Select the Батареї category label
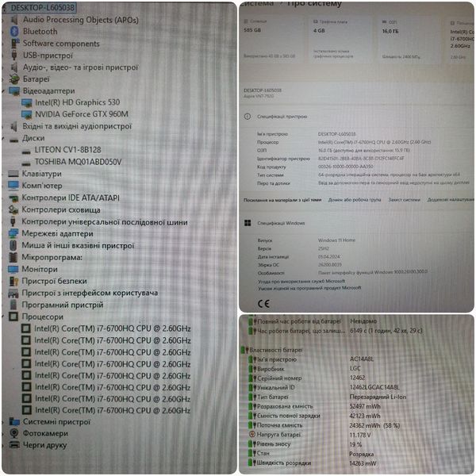The width and height of the screenshot is (476, 476). 36,79
